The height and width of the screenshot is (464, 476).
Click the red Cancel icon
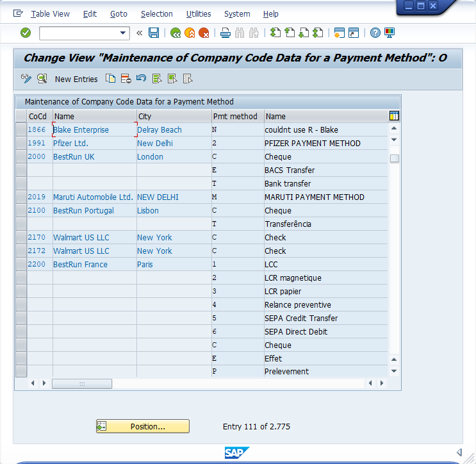204,33
